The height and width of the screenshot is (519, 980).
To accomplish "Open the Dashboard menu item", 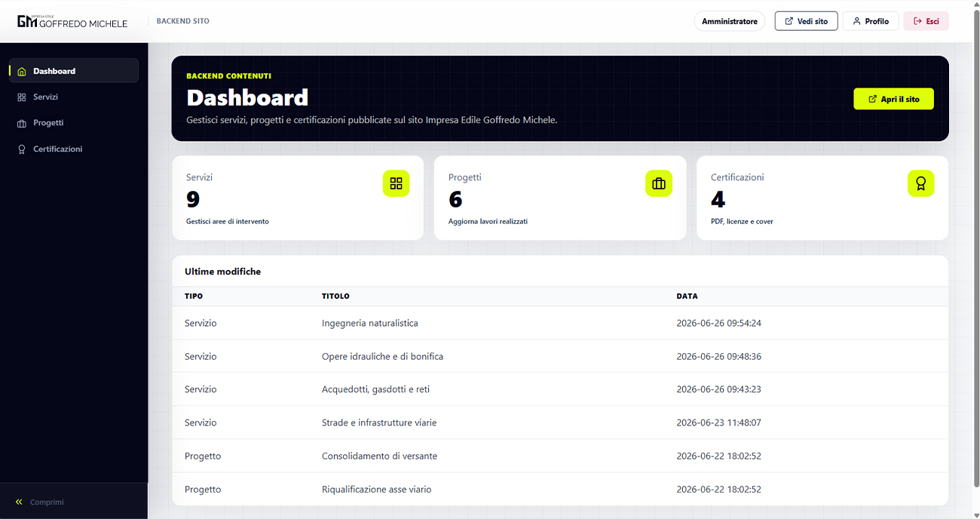I will 74,71.
